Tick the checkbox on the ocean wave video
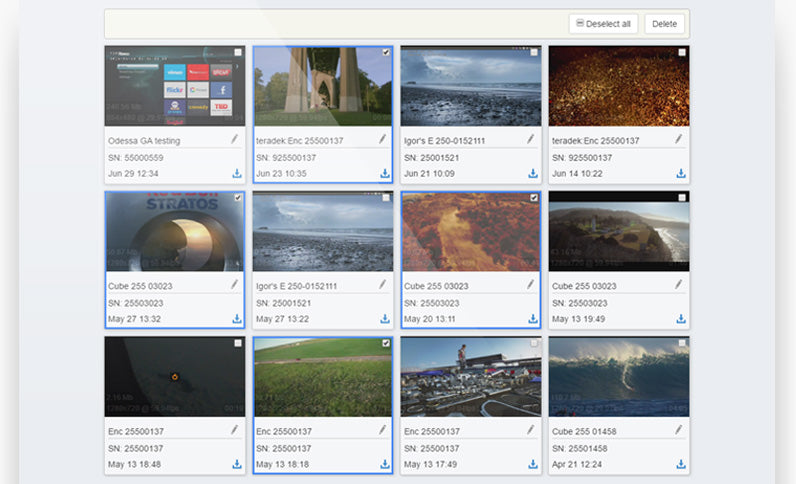This screenshot has height=484, width=796. [x=682, y=343]
